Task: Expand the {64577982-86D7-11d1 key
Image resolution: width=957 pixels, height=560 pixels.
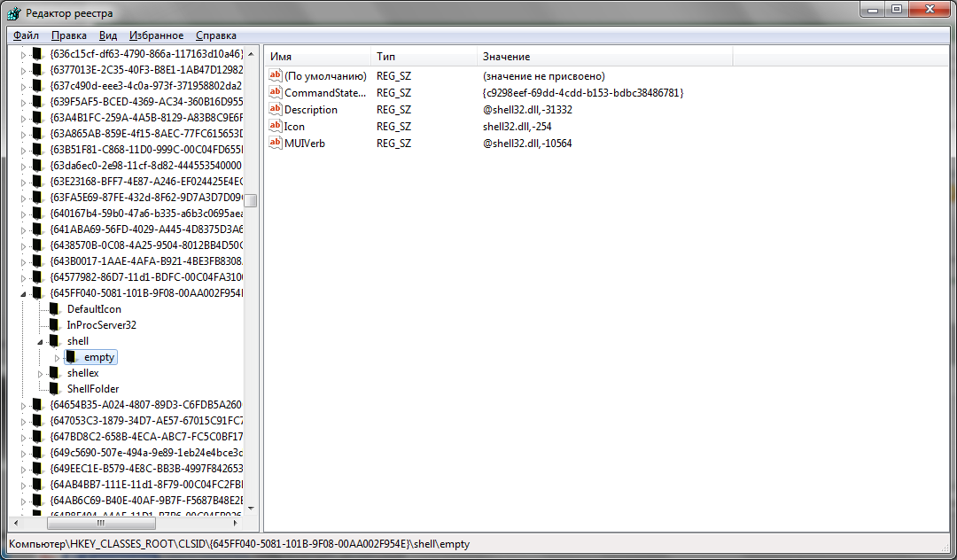Action: [23, 277]
